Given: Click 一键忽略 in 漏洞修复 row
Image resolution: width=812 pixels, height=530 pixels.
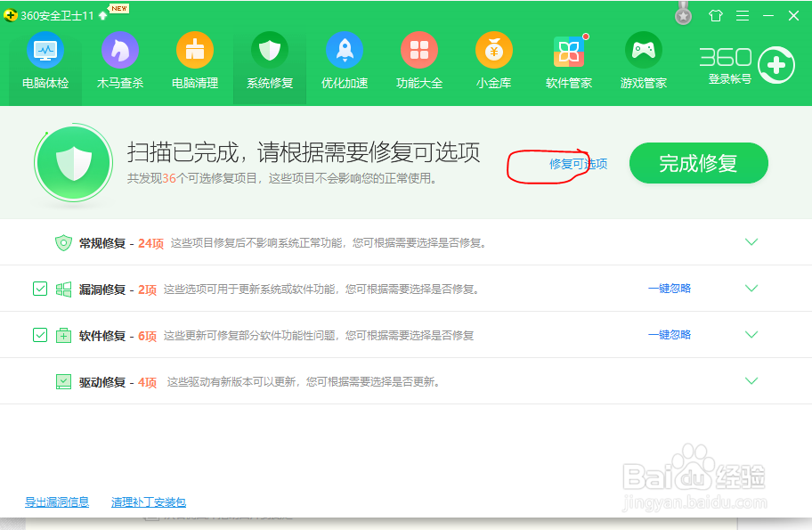Looking at the screenshot, I should pos(670,289).
